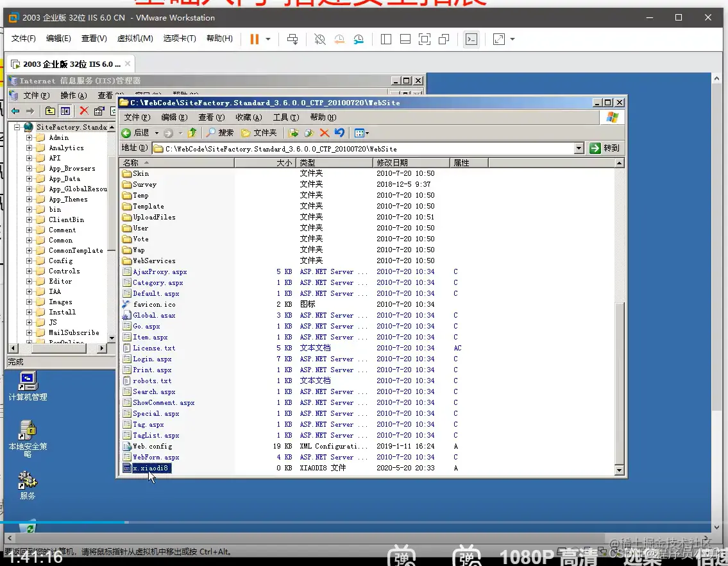Click the up-one-level folder icon in Explorer
728x566 pixels.
tap(192, 133)
